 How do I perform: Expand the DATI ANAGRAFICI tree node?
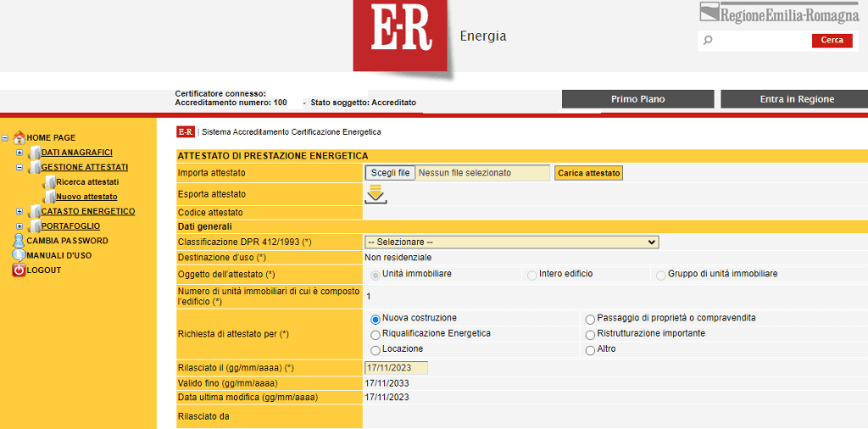[19, 153]
